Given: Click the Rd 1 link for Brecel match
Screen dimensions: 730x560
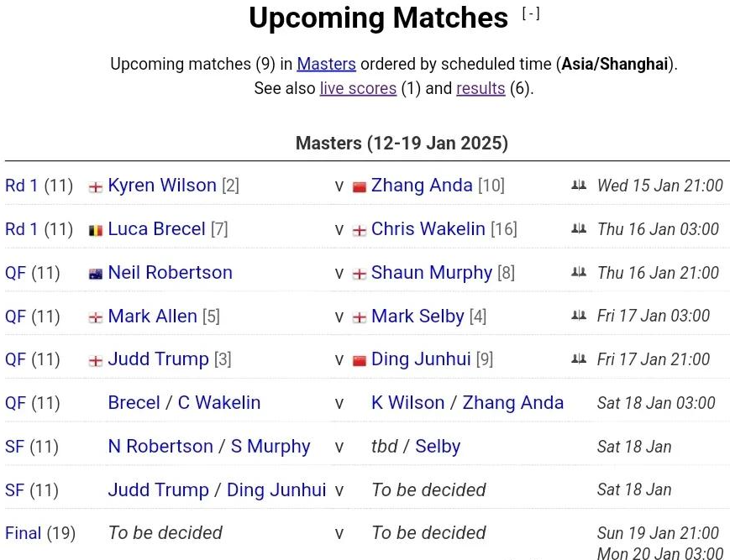Looking at the screenshot, I should (x=21, y=229).
